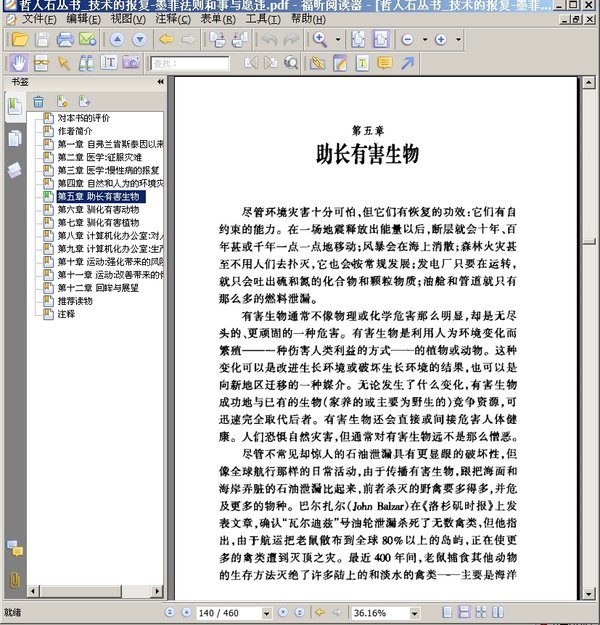This screenshot has height=625, width=600.
Task: Open the 注释(C) menu
Action: click(176, 19)
